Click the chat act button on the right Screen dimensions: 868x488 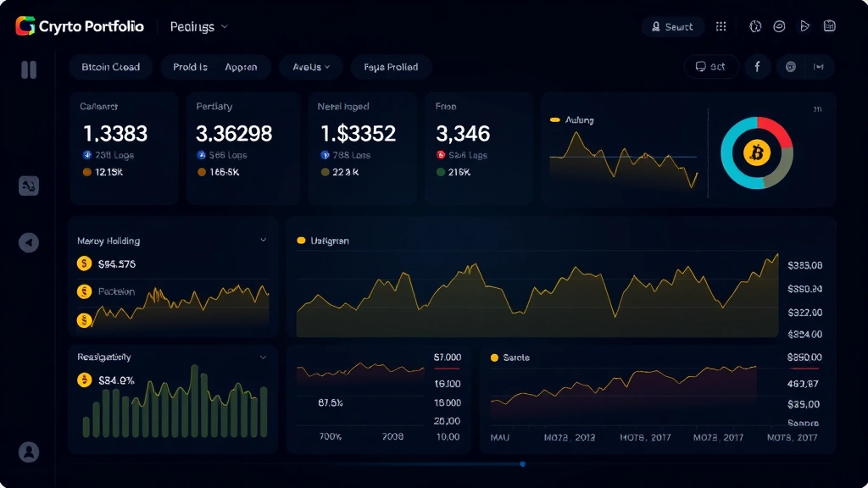point(711,66)
